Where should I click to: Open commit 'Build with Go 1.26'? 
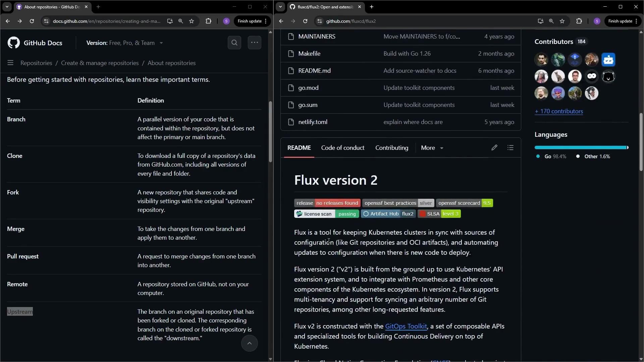point(407,54)
